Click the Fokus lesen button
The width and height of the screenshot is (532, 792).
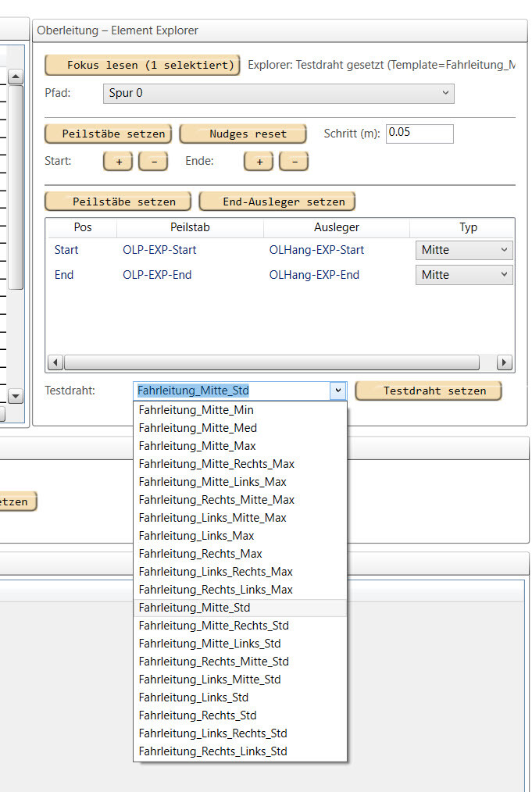tap(142, 65)
